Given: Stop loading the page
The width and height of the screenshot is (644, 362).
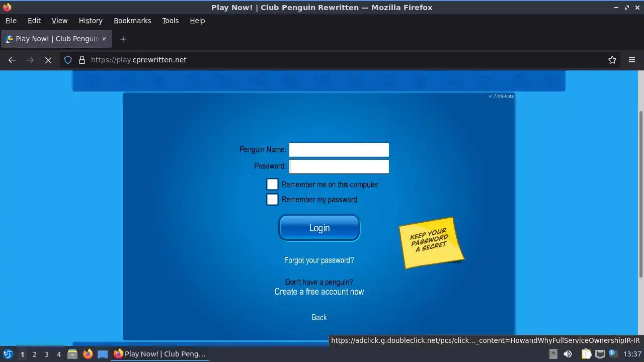Looking at the screenshot, I should coord(48,60).
